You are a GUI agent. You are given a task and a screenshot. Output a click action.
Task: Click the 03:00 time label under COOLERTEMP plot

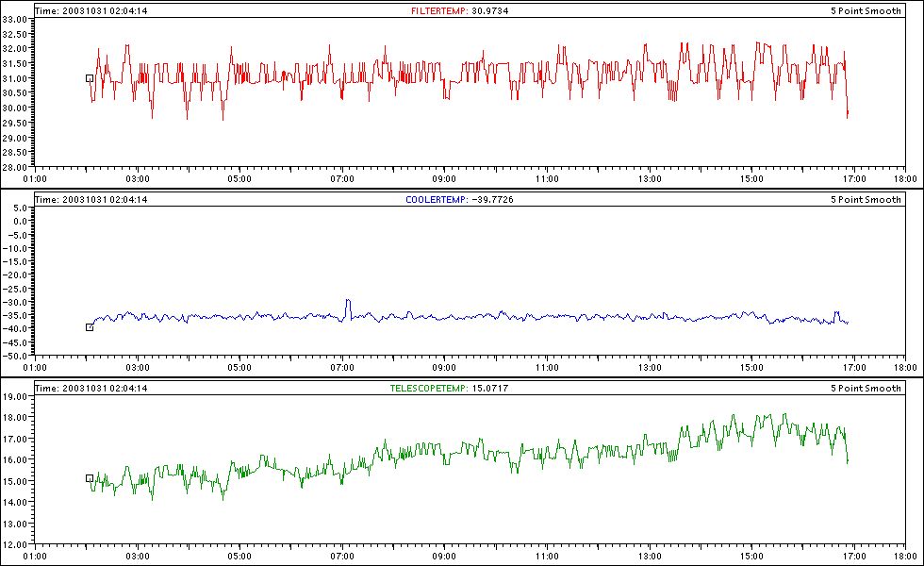(138, 367)
